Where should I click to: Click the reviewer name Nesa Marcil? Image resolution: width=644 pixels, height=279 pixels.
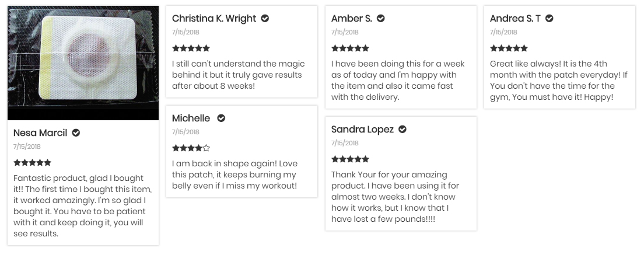pos(40,132)
